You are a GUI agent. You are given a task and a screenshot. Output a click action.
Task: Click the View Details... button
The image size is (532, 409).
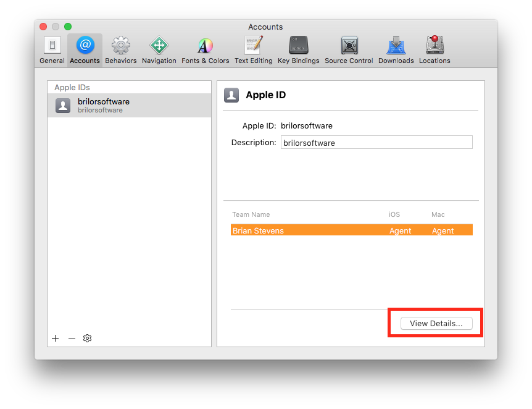coord(436,323)
